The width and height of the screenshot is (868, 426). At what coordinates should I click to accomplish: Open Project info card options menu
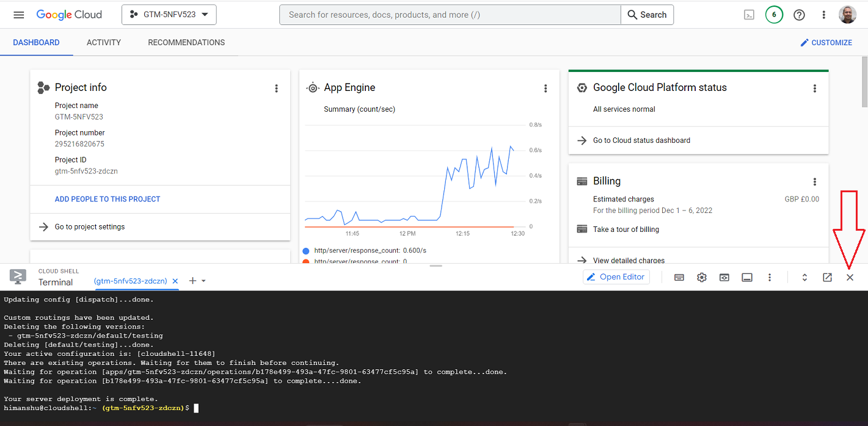(x=276, y=88)
